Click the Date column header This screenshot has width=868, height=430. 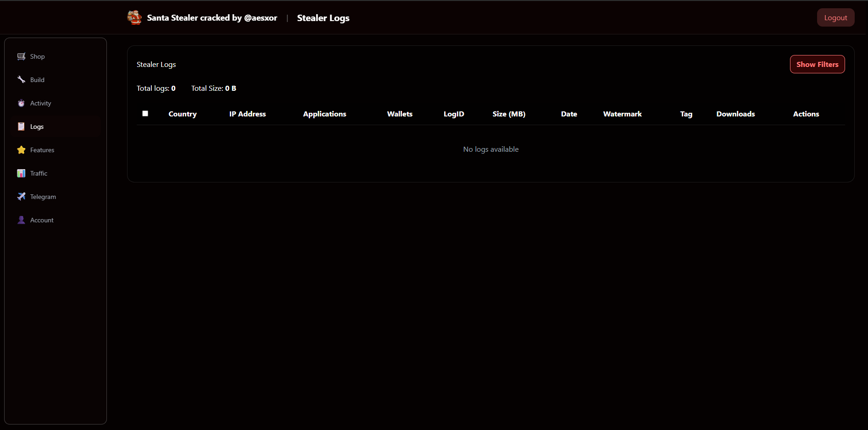coord(569,114)
